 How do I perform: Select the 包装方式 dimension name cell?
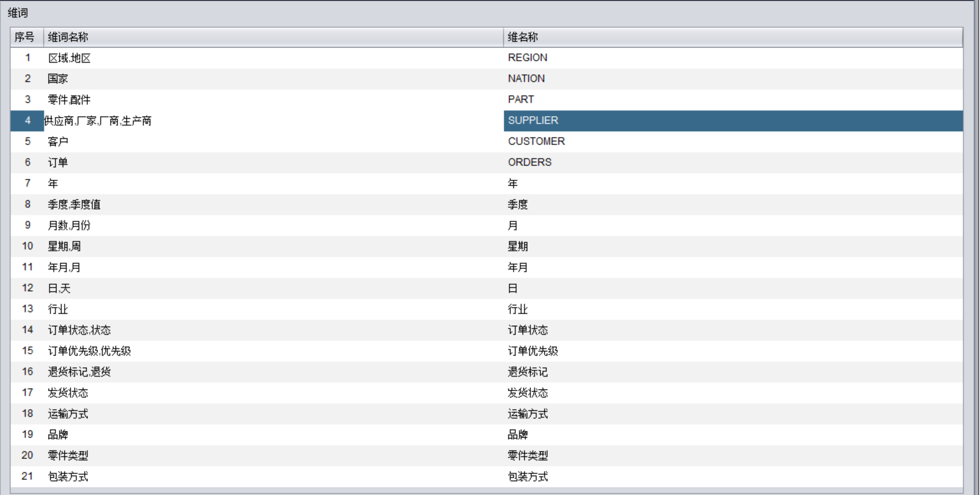click(x=733, y=477)
